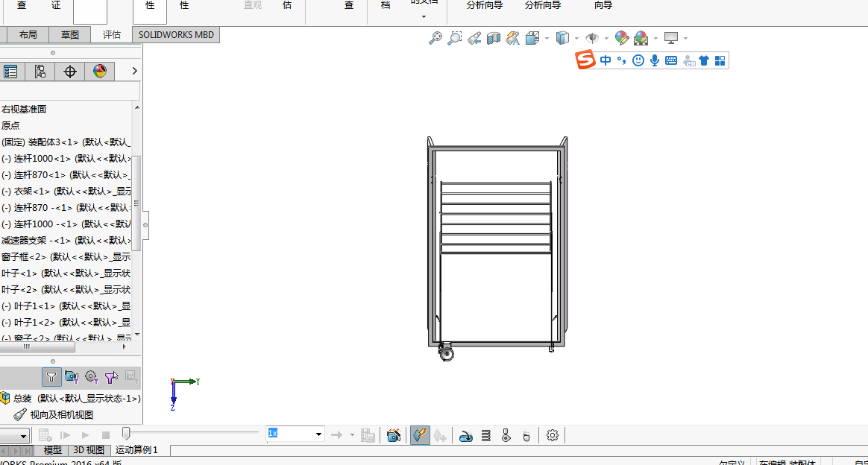Click the Calculate motion study icon
Viewport: 868px width, 465px height.
point(45,435)
